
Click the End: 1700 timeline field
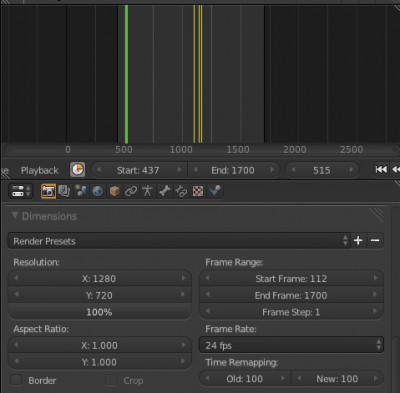(x=233, y=170)
